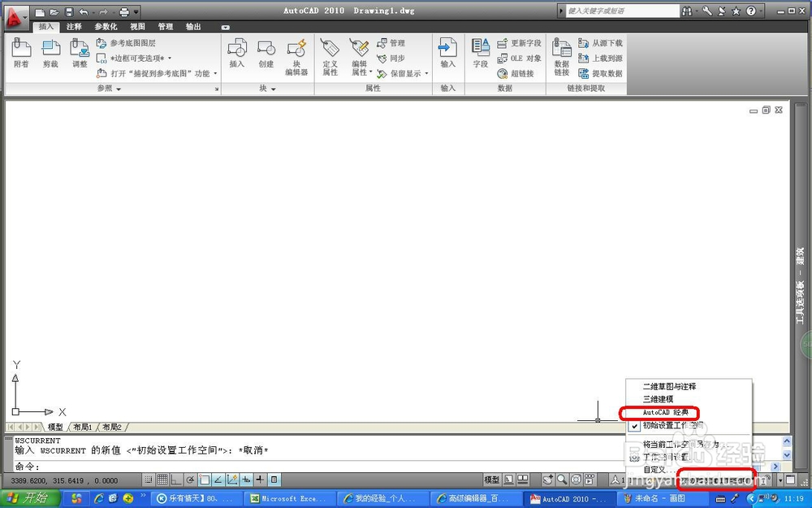Click Extract Data (提取数据)
The height and width of the screenshot is (508, 812).
point(600,74)
